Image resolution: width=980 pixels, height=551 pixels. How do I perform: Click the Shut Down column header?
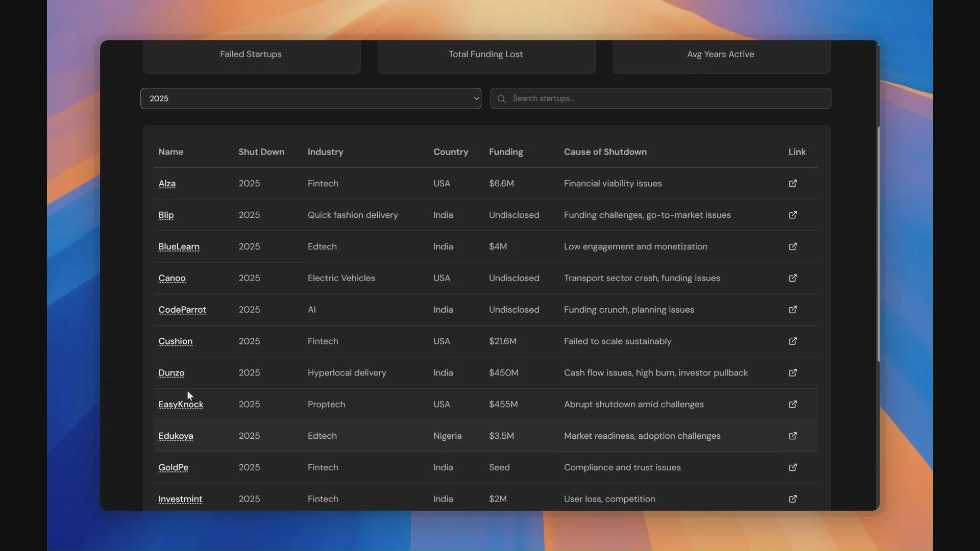pos(261,152)
